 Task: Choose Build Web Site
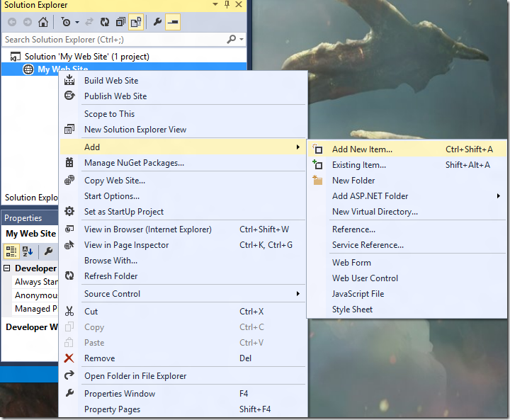pyautogui.click(x=183, y=80)
